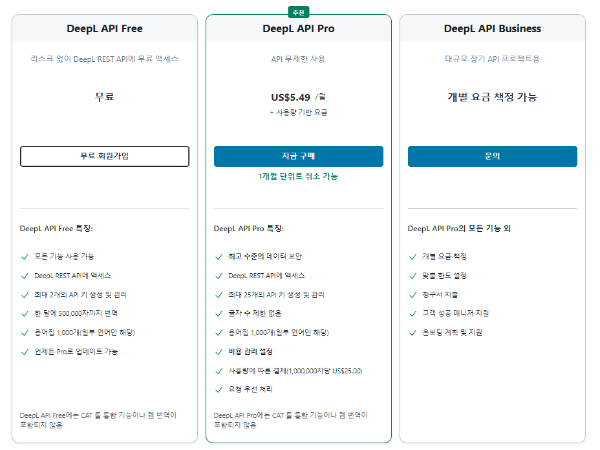Viewport: 600px width, 450px height.
Task: Click 용어집 1,000개 feature in Free card
Action: pyautogui.click(x=85, y=333)
